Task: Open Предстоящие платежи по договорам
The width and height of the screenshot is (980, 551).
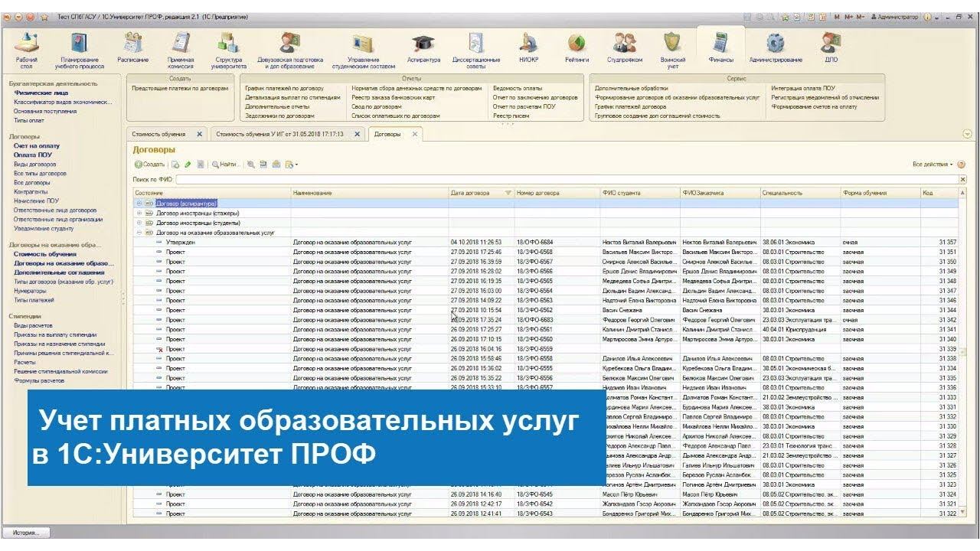Action: [x=180, y=88]
